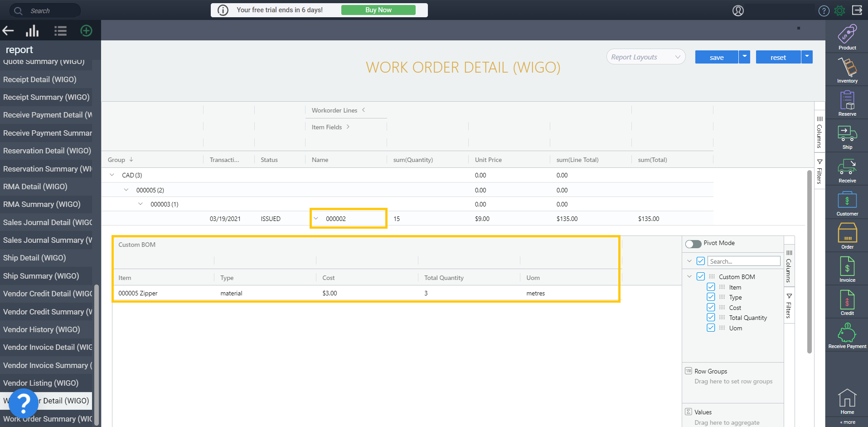Click the back arrow icon

click(8, 31)
